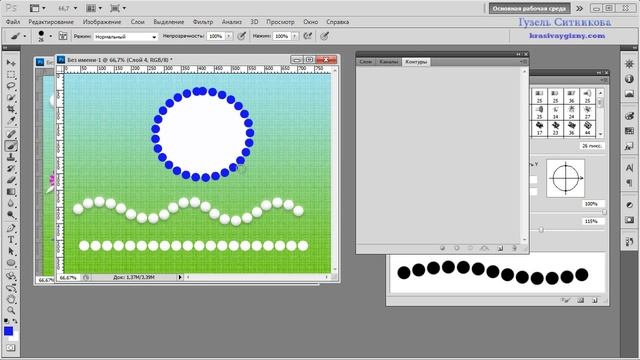Image resolution: width=640 pixels, height=360 pixels.
Task: Select the Spot Healing Brush tool
Action: click(11, 134)
